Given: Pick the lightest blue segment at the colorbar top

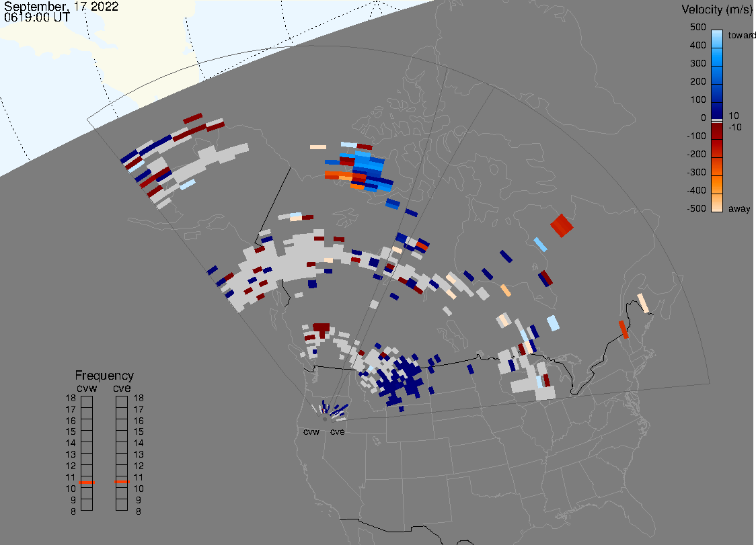Looking at the screenshot, I should [x=717, y=38].
